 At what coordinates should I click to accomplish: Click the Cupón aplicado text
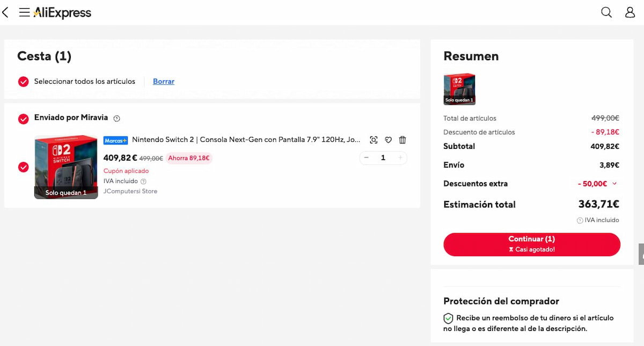coord(126,171)
